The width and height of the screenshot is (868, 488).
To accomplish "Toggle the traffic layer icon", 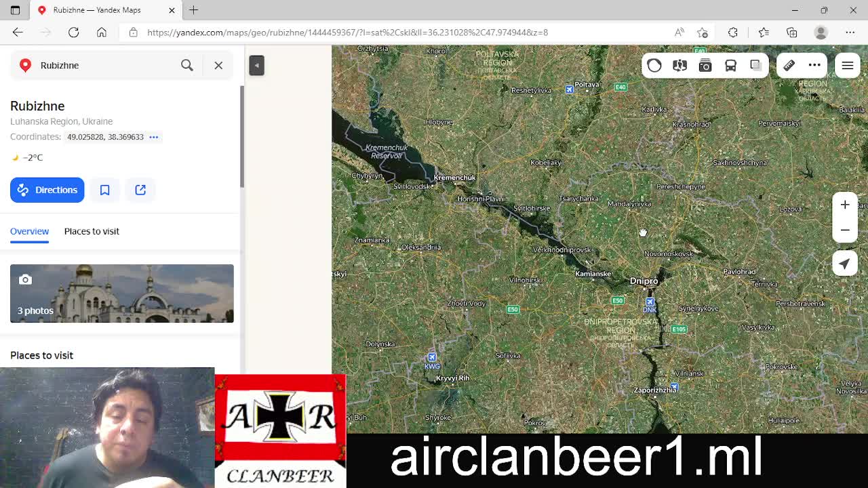I will (654, 65).
